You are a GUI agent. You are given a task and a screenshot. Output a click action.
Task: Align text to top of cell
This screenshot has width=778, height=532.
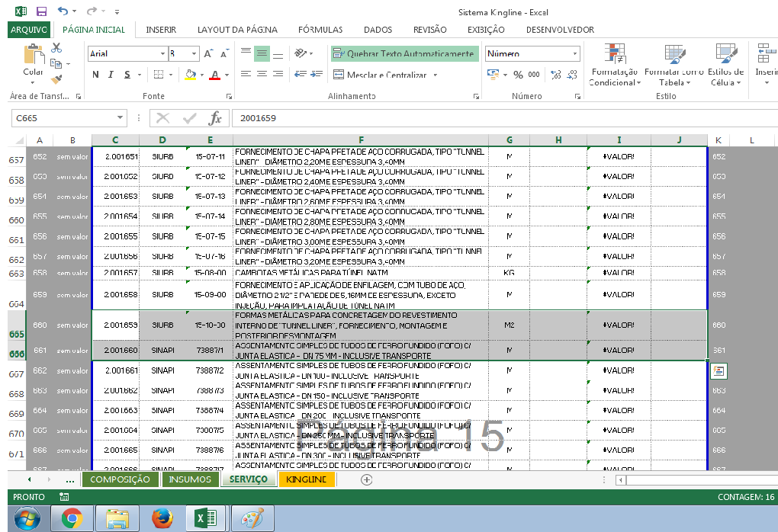(x=246, y=53)
